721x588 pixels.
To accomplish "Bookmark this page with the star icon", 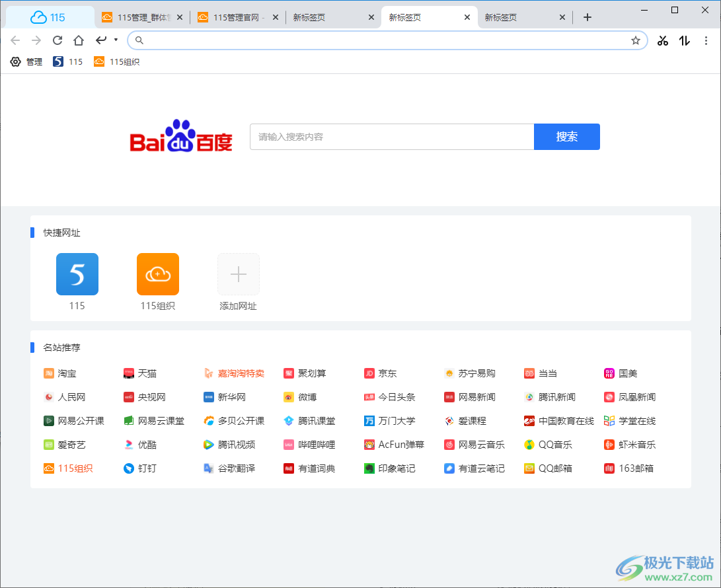I will point(636,40).
